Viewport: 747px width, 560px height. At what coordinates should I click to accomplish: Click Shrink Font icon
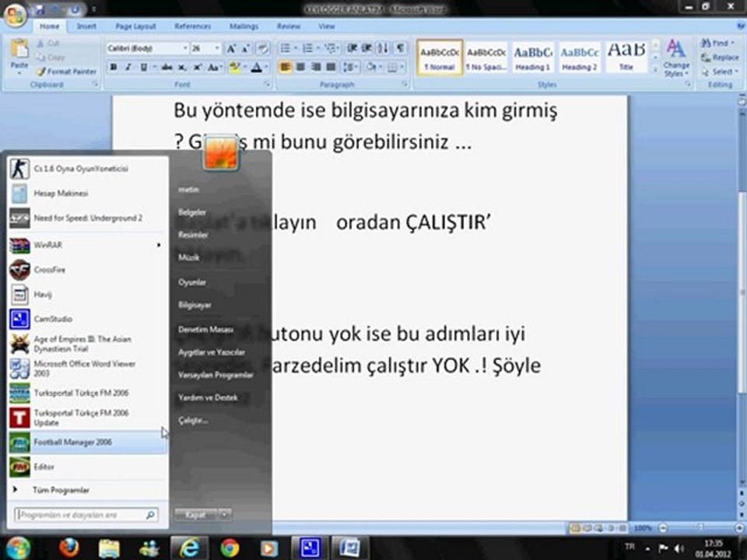(246, 48)
